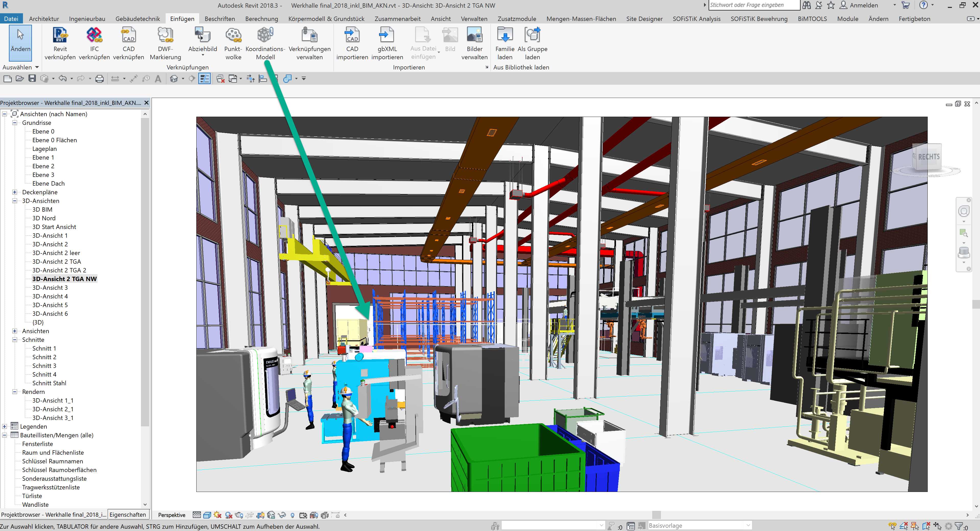
Task: Select the IFC verknüpfen tool
Action: pos(94,40)
